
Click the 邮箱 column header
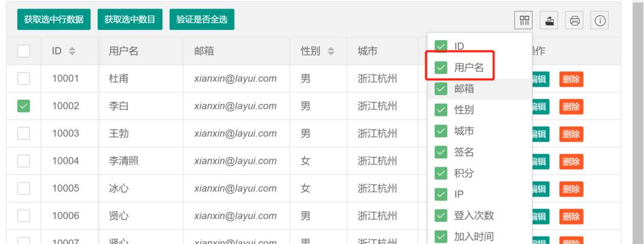[236, 51]
